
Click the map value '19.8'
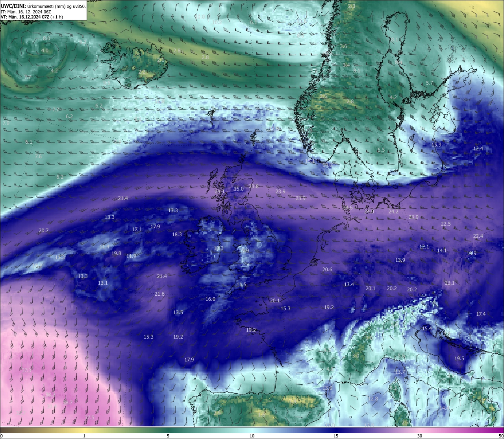116,253
